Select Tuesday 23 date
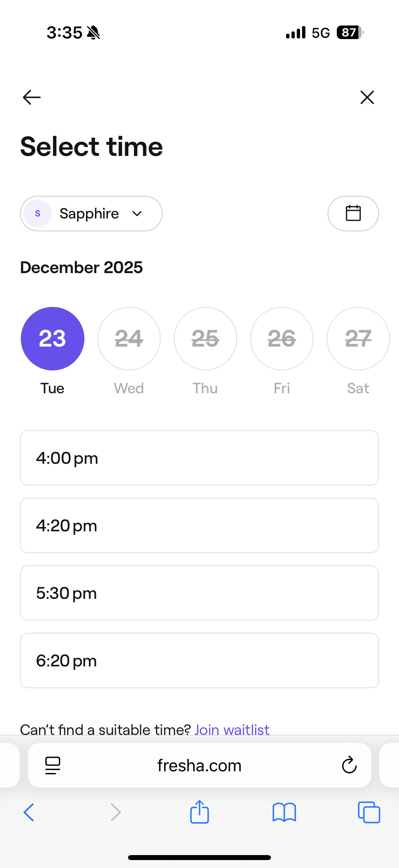This screenshot has height=868, width=399. [53, 338]
